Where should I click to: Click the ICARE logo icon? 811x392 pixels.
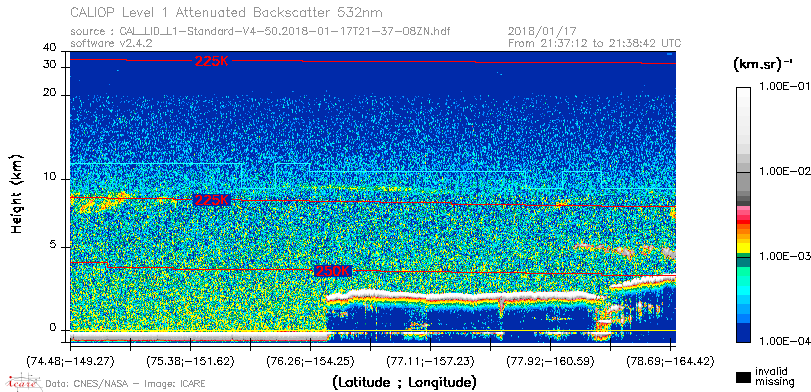[x=23, y=383]
